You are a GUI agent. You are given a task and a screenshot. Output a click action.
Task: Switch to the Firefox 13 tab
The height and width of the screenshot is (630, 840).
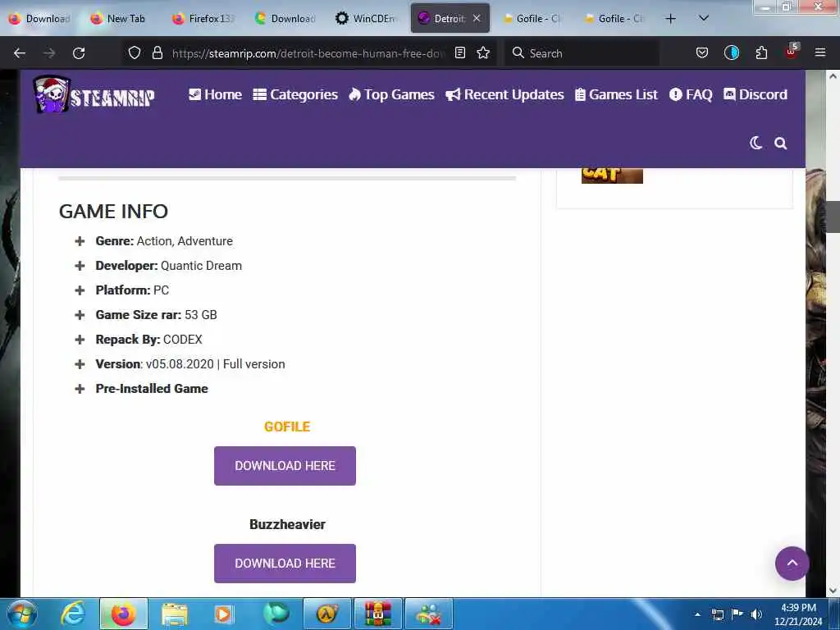[x=203, y=19]
